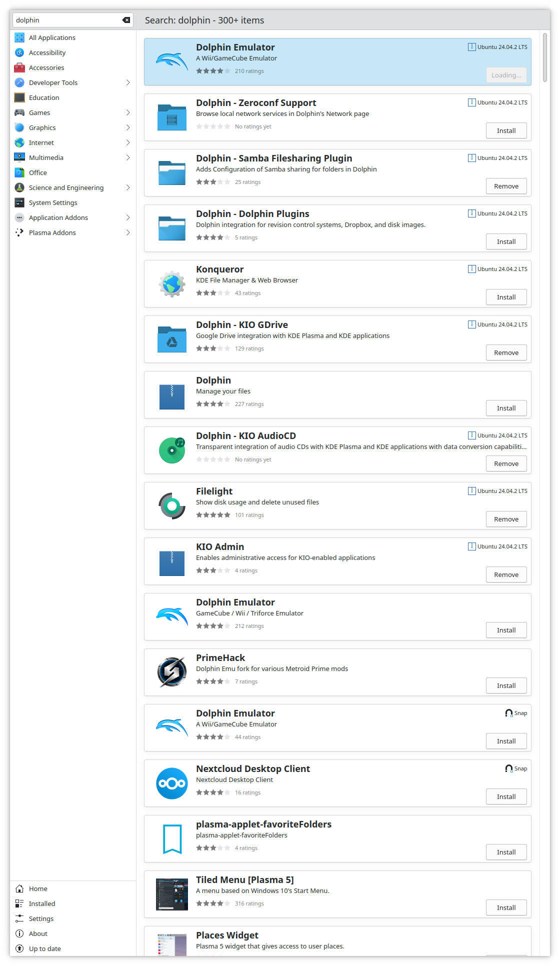
Task: Select the Office category icon
Action: (19, 172)
